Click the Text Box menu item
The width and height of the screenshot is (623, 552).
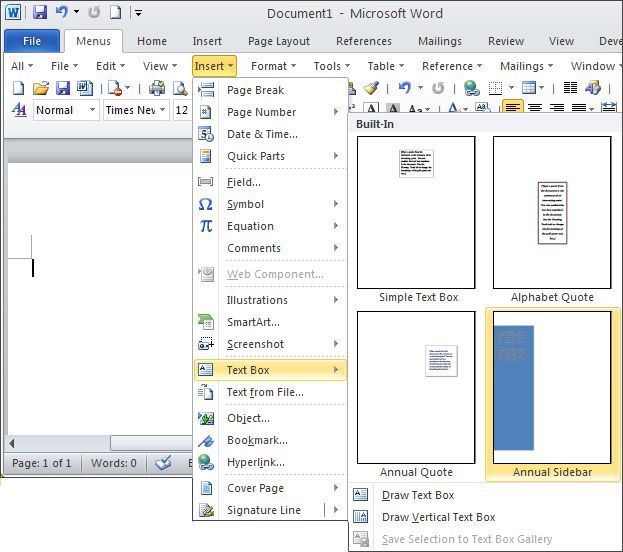pyautogui.click(x=270, y=370)
